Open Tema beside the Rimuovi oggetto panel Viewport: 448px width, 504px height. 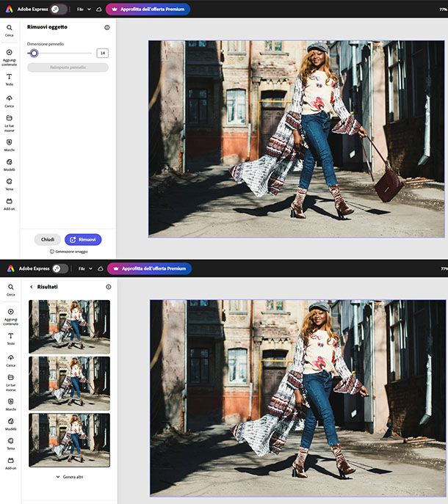point(10,184)
